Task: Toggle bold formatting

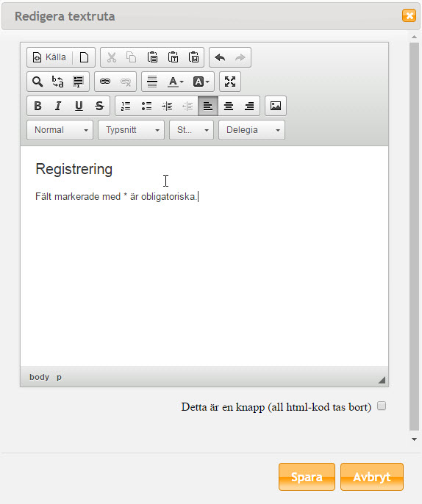Action: (37, 106)
